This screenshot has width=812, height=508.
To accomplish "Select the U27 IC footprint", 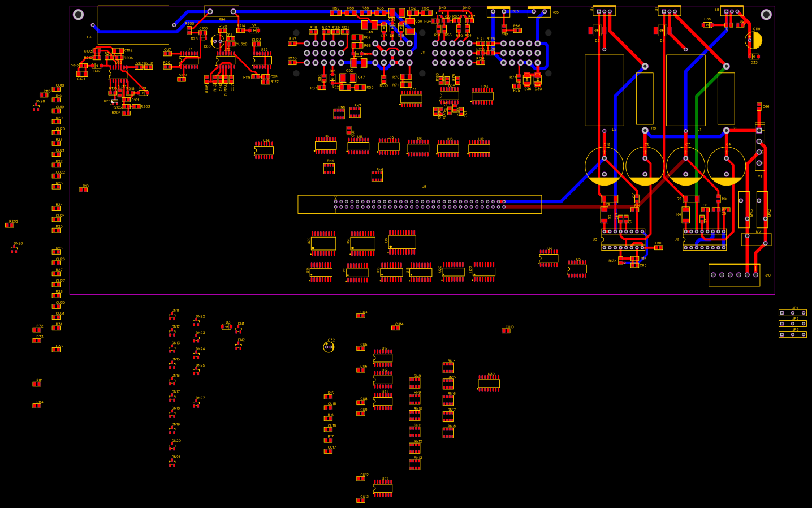I will click(x=383, y=488).
